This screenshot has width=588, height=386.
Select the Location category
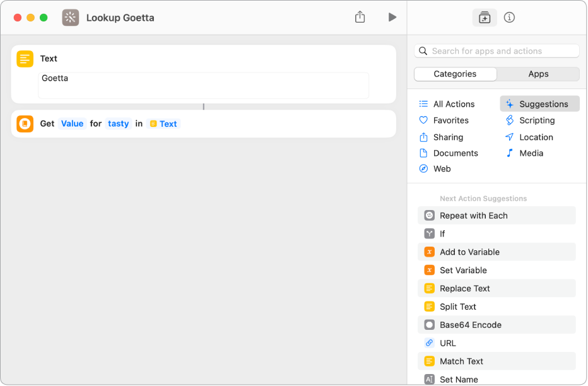[x=536, y=137]
